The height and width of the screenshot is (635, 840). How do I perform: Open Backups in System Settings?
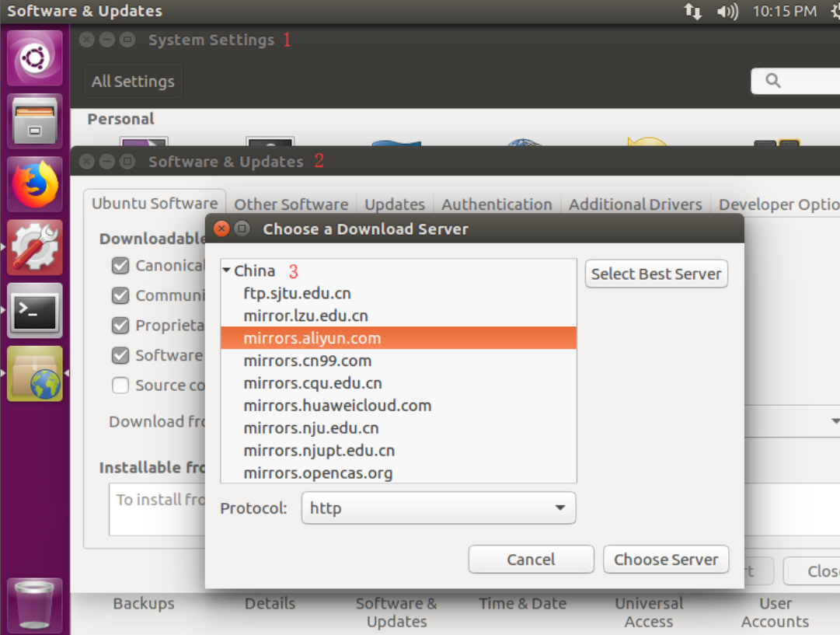144,604
